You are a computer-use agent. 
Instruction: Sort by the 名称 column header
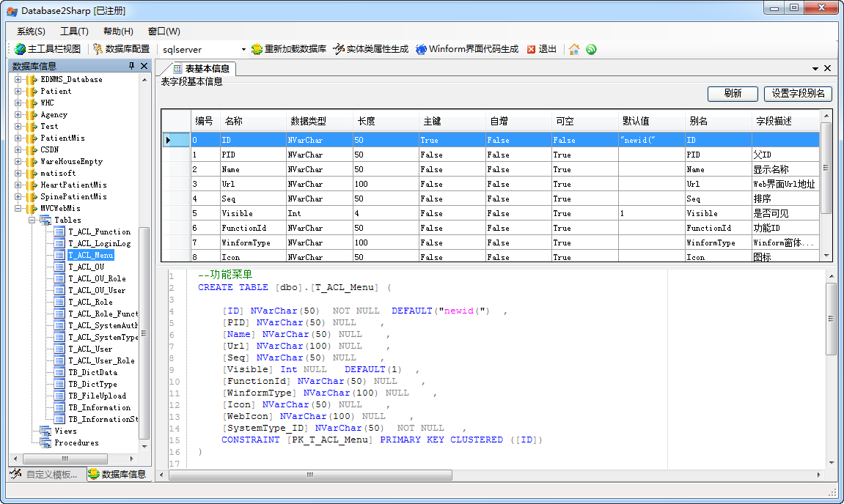point(253,121)
